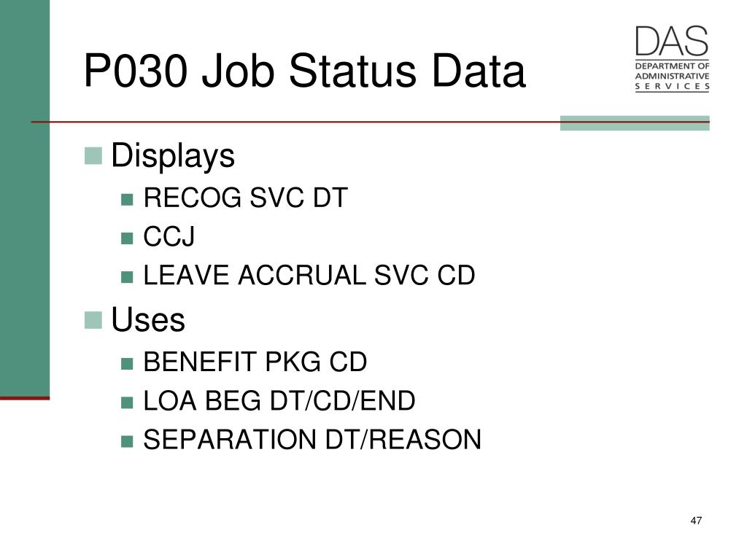Click the square bullet beside Uses
Image resolution: width=747 pixels, height=560 pixels.
click(x=93, y=320)
